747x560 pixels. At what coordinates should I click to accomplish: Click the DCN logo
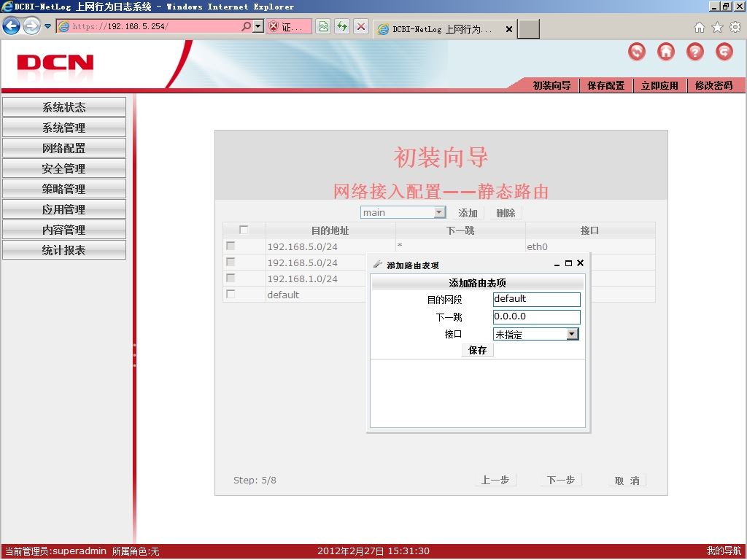click(55, 63)
